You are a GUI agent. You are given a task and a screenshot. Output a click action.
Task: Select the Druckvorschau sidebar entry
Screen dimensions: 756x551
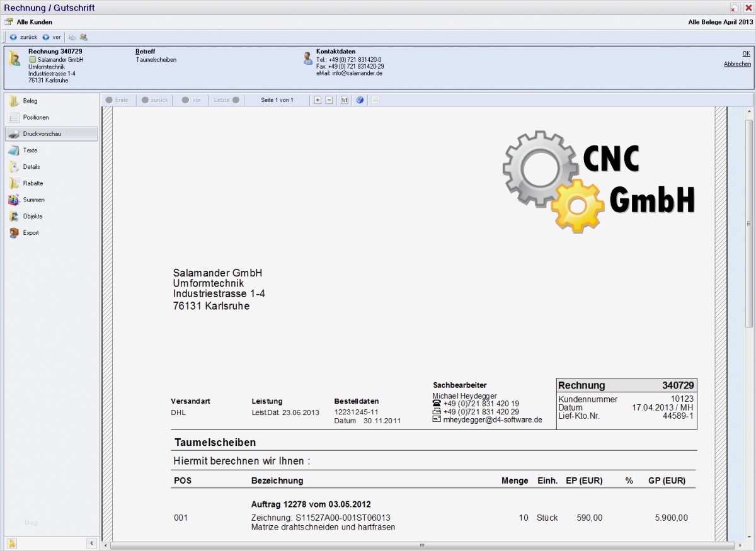[x=52, y=133]
